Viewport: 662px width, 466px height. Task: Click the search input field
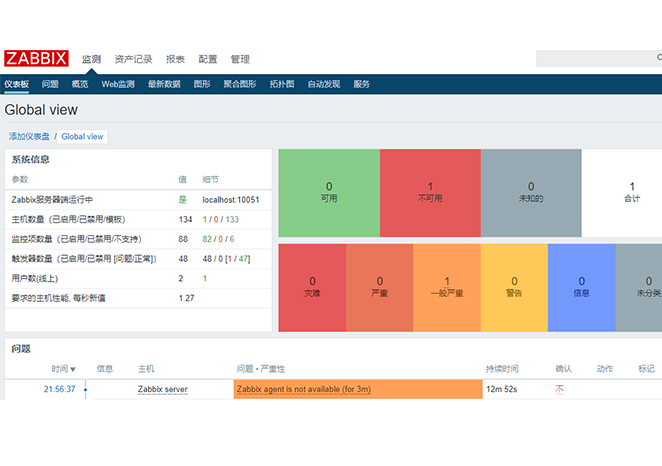(x=598, y=59)
